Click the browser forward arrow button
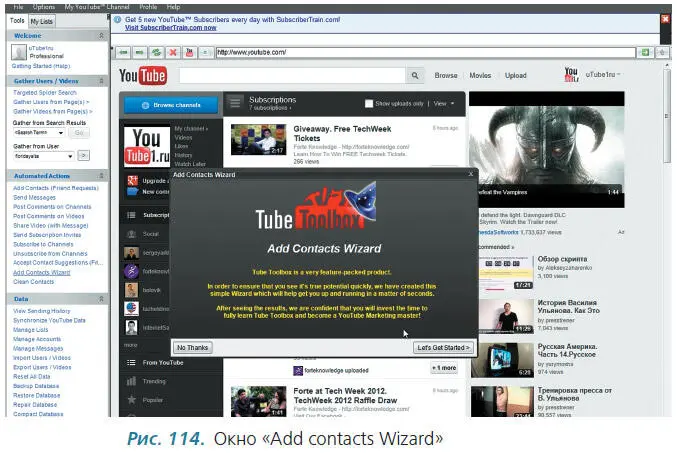This screenshot has height=453, width=677. coord(139,53)
